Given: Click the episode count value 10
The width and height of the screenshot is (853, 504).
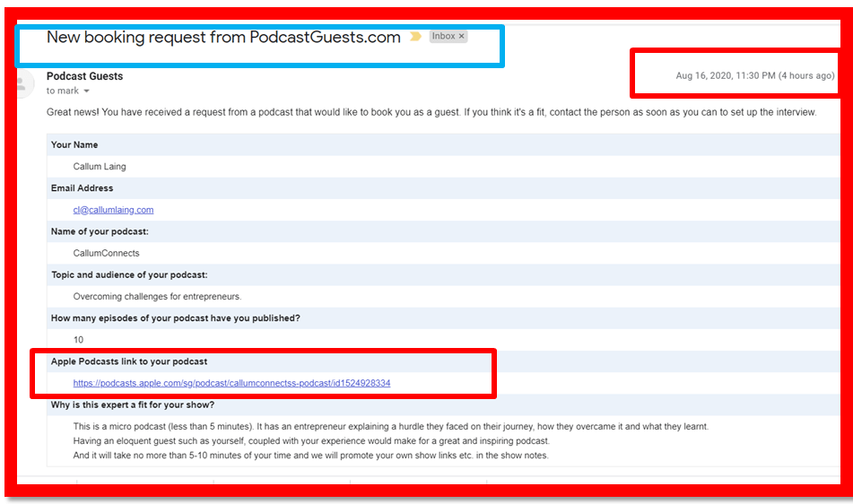Looking at the screenshot, I should point(79,340).
